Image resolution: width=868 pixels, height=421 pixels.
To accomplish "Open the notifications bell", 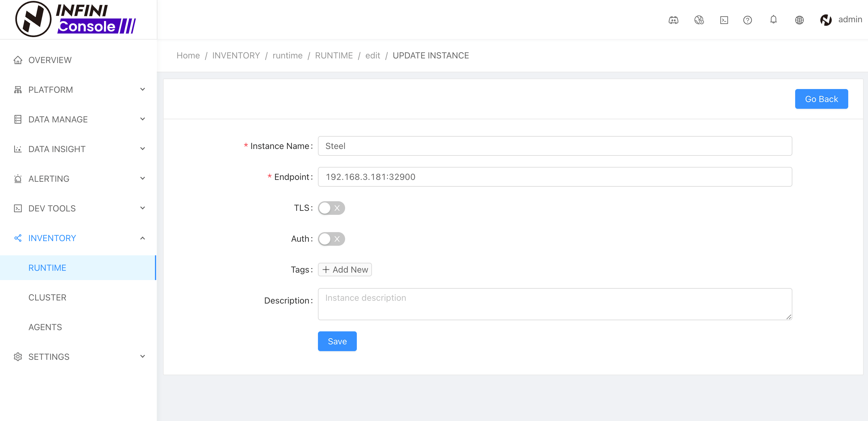I will 773,19.
